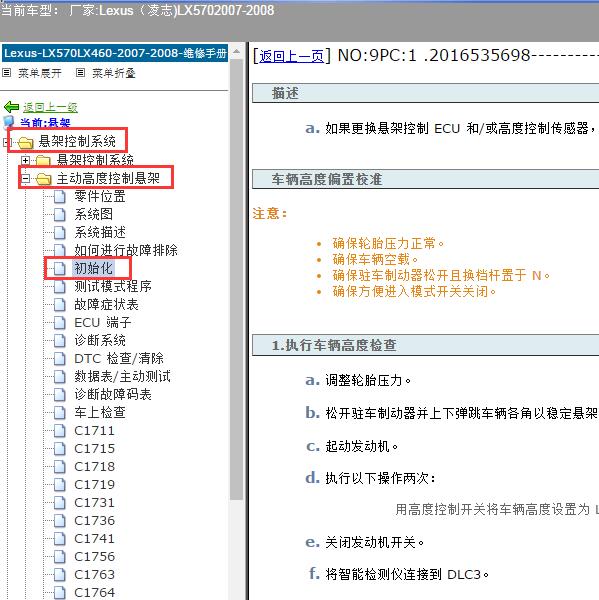
Task: Open 数据表/主动测试 document
Action: click(122, 377)
